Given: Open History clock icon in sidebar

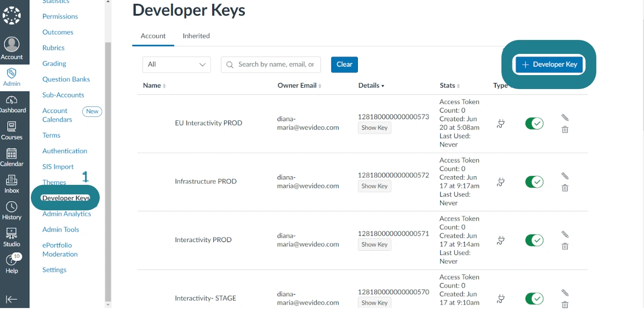Looking at the screenshot, I should [x=12, y=207].
